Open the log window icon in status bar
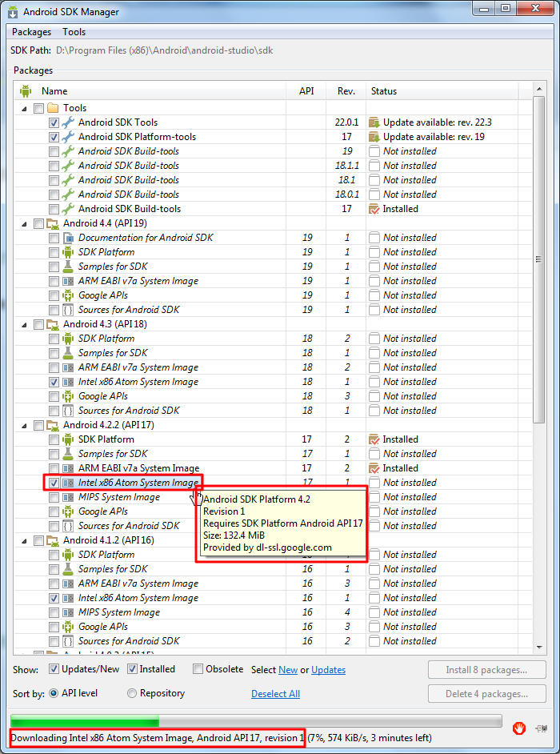 [x=542, y=728]
